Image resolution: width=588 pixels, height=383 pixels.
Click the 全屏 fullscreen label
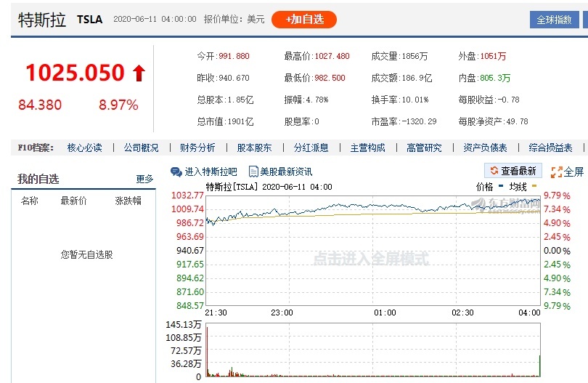pos(573,172)
